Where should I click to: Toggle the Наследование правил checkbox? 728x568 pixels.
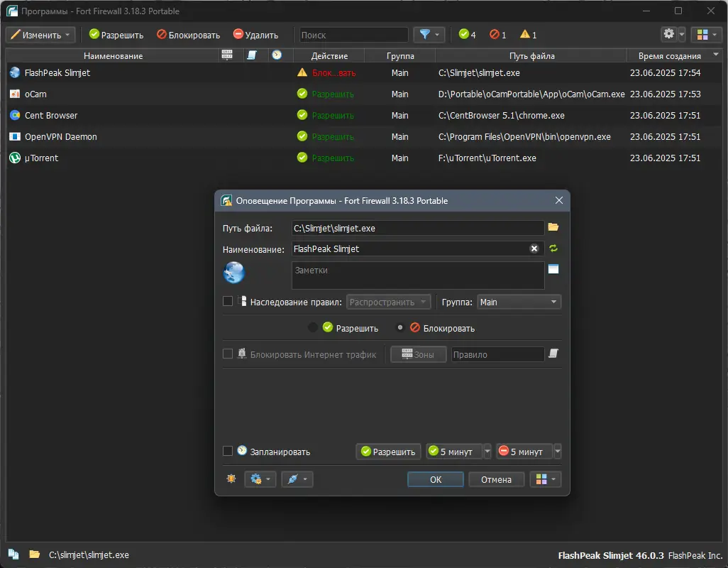[228, 302]
